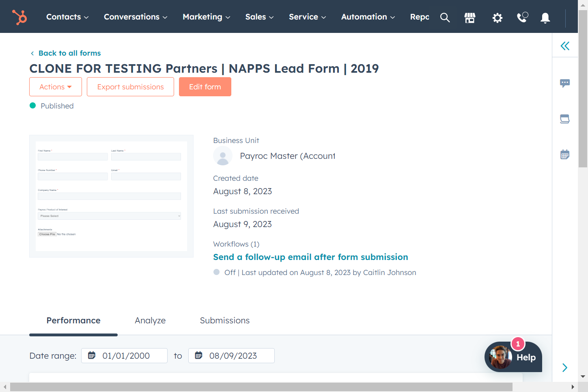Expand the Marketing menu
The image size is (588, 392).
207,17
